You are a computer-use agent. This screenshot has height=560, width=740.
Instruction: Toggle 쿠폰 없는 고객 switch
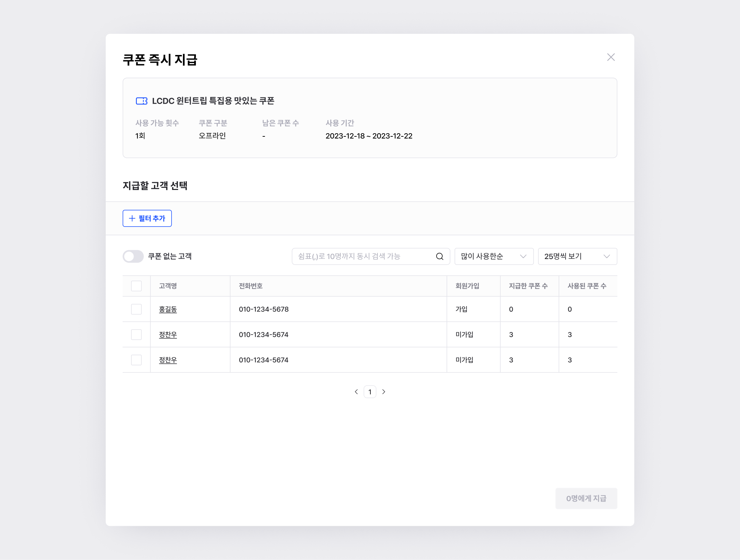pyautogui.click(x=133, y=256)
